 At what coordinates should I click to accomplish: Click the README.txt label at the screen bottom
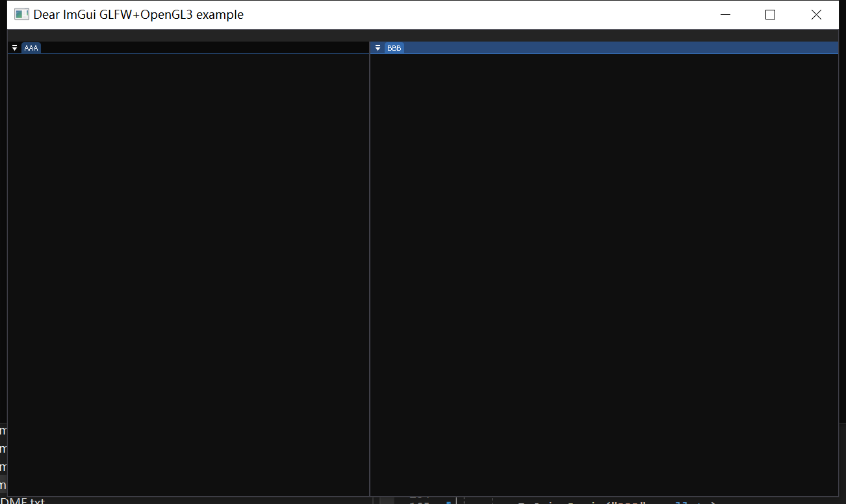coord(22,500)
